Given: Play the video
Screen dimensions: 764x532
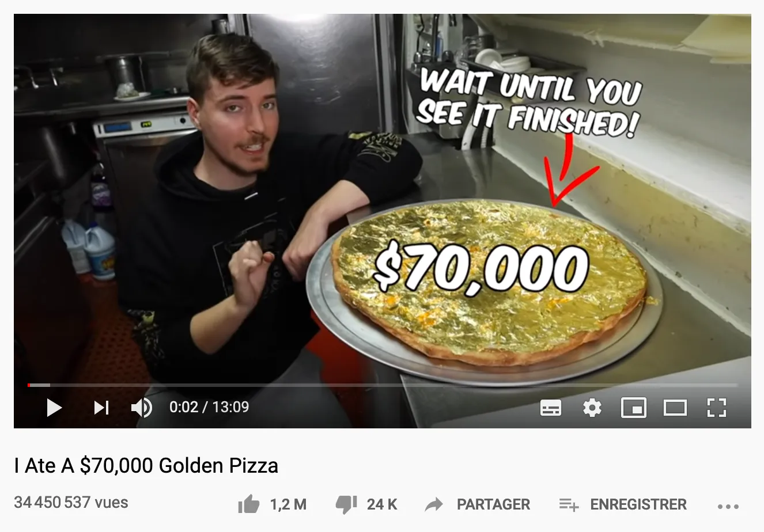Looking at the screenshot, I should click(54, 408).
